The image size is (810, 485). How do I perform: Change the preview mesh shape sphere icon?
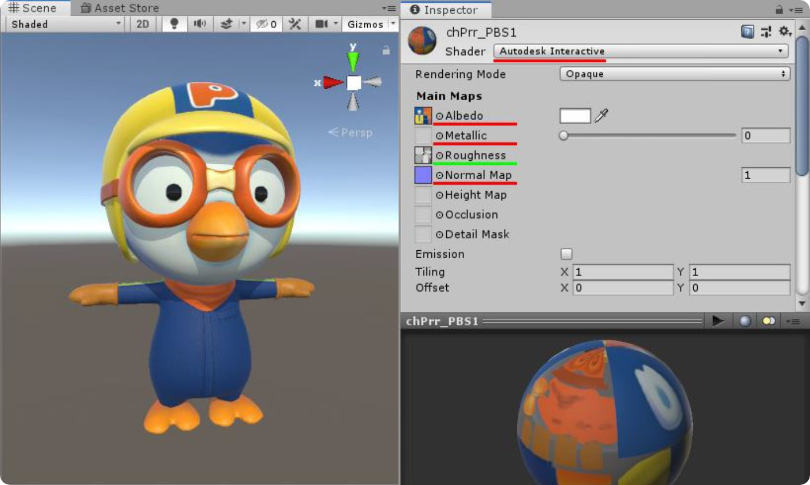tap(744, 321)
